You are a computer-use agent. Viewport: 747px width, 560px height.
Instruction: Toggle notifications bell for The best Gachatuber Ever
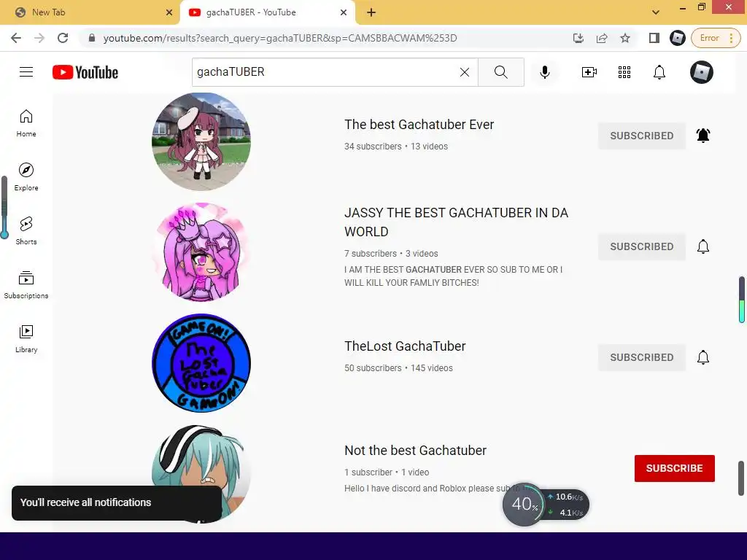point(703,136)
